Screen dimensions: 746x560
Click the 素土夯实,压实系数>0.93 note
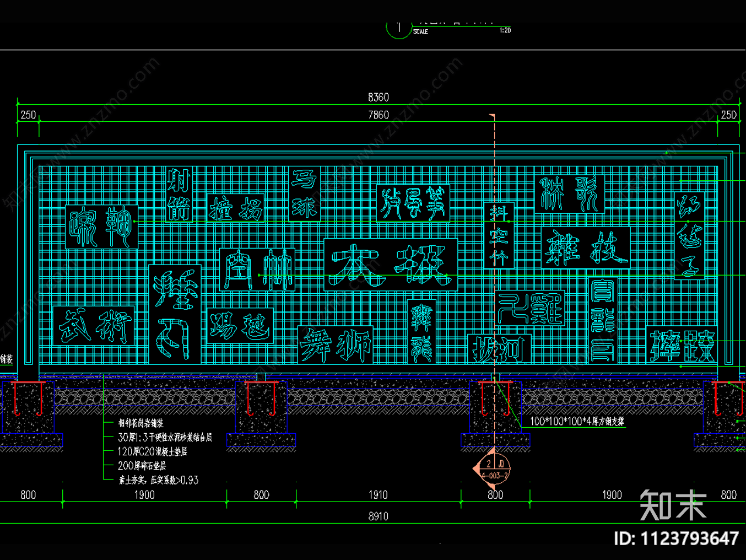(158, 480)
